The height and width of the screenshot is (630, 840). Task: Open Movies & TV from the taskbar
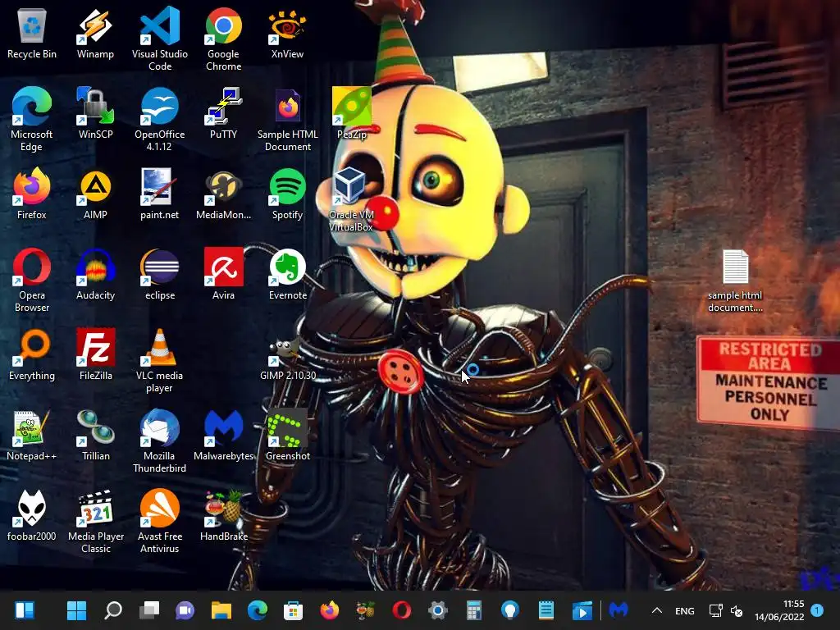pos(582,610)
